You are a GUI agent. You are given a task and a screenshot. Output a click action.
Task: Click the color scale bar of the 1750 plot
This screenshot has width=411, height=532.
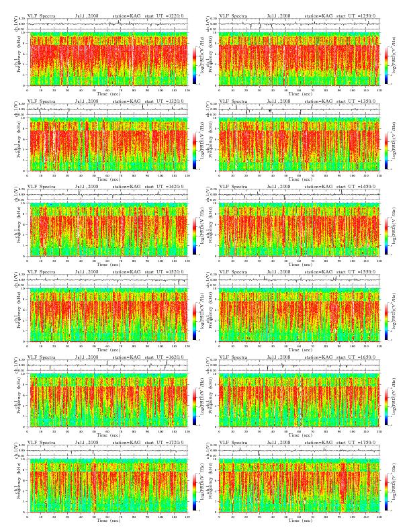click(386, 492)
